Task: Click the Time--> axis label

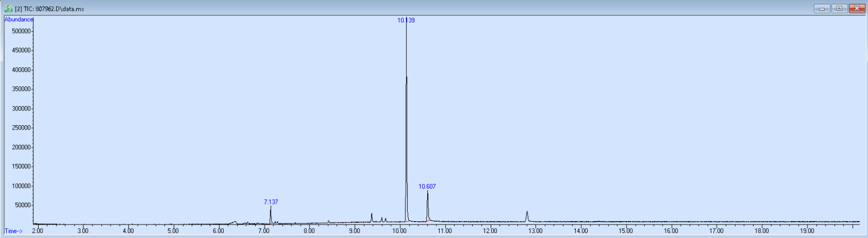Action: pyautogui.click(x=13, y=231)
